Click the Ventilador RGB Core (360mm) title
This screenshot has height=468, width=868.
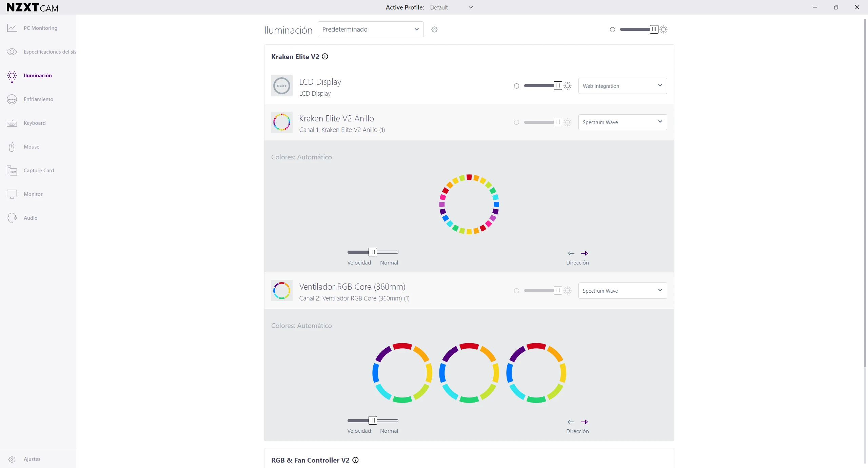(352, 287)
